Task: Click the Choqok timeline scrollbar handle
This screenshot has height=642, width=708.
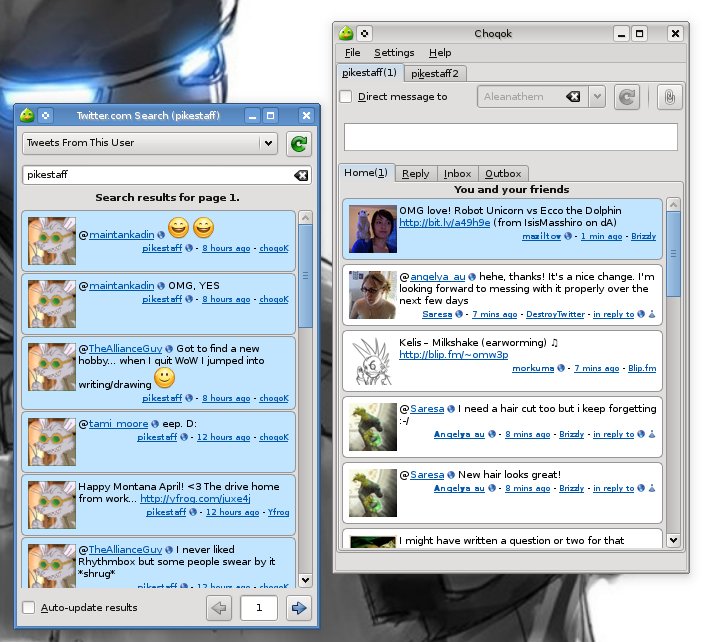Action: [673, 254]
